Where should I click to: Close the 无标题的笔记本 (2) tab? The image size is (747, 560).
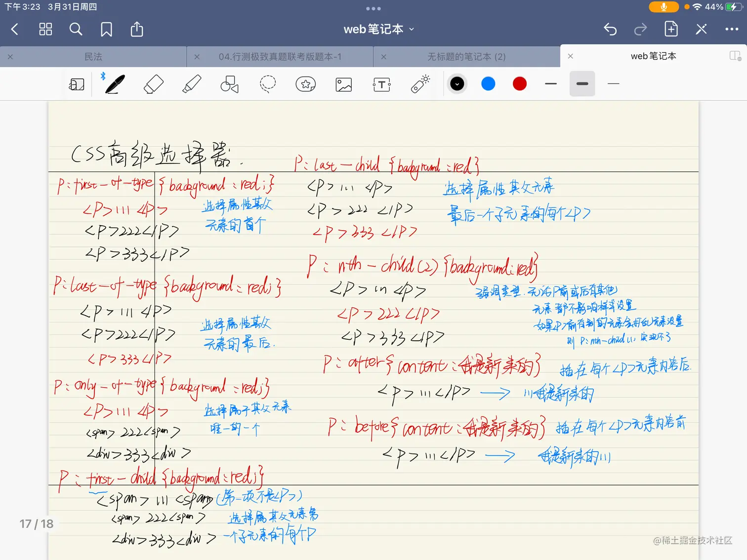coord(383,57)
